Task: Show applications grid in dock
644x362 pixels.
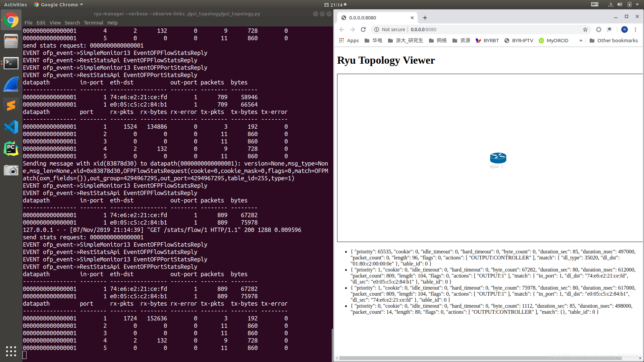Action: [11, 351]
